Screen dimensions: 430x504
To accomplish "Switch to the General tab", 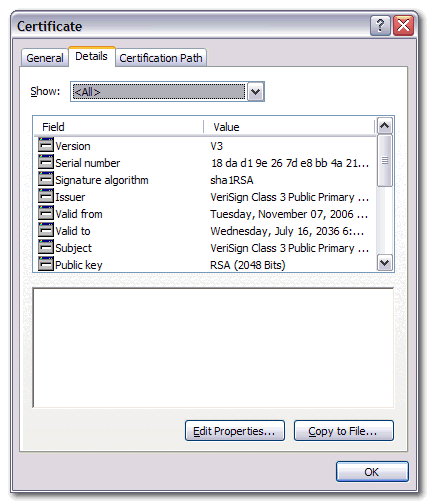I will coord(45,58).
